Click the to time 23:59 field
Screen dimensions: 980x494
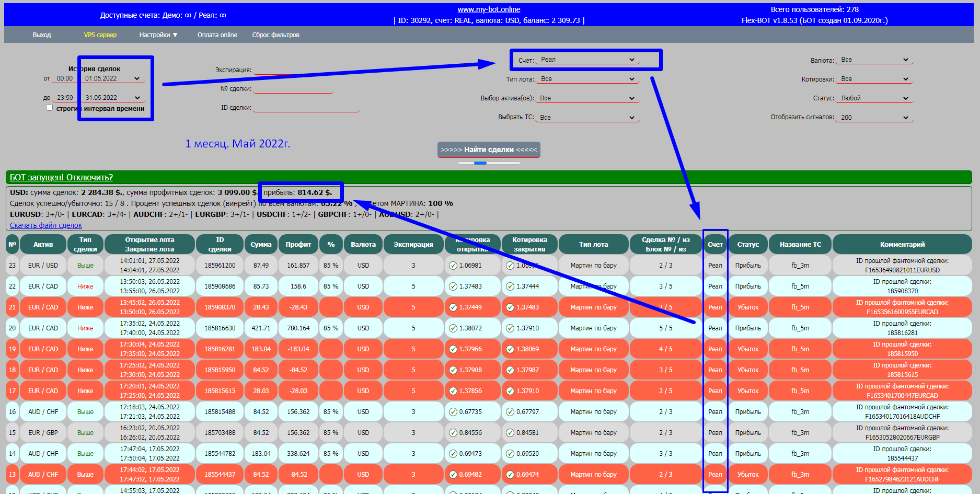click(x=65, y=98)
